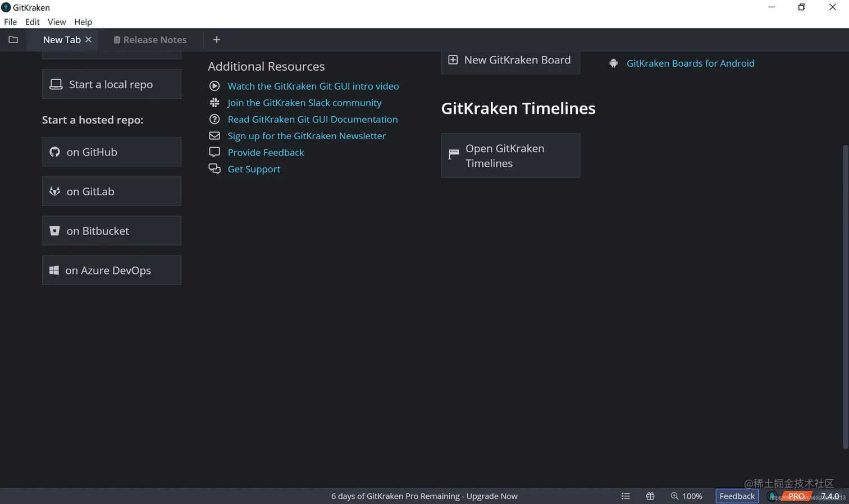849x504 pixels.
Task: Click the documentation question mark icon
Action: click(x=214, y=119)
